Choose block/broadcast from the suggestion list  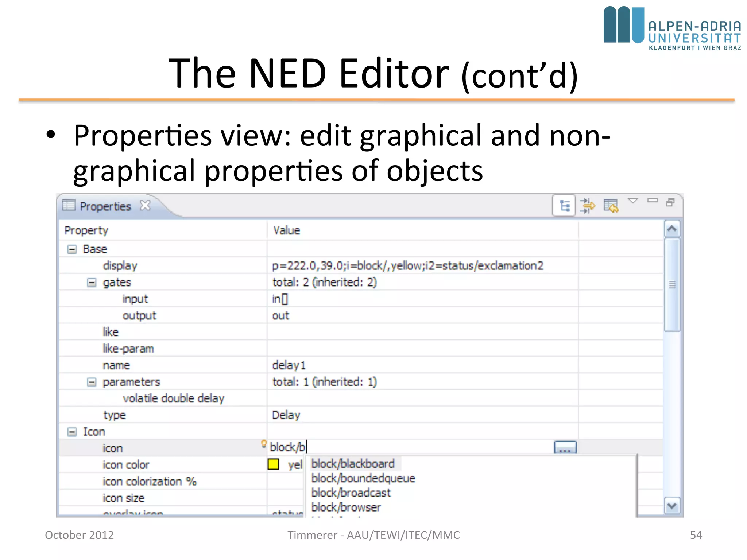[x=351, y=493]
